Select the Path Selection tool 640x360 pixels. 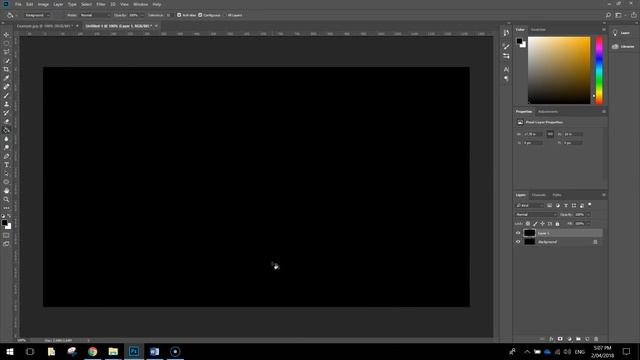(x=6, y=173)
